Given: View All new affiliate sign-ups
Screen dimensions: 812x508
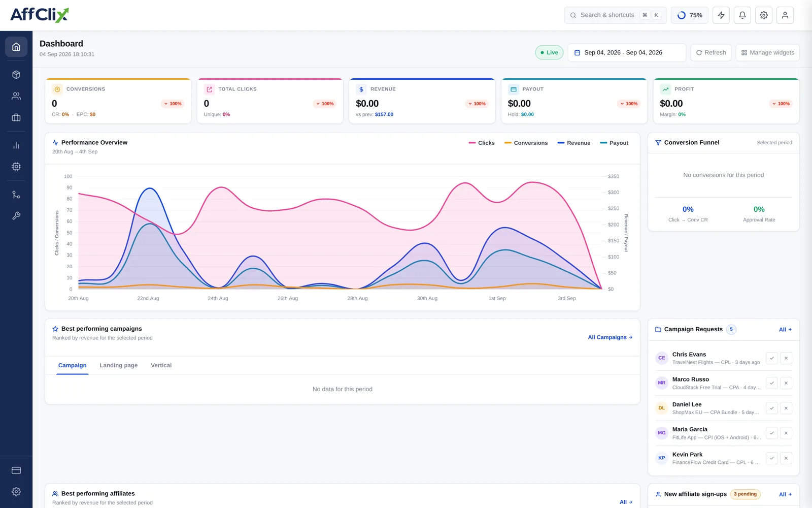Looking at the screenshot, I should [786, 494].
